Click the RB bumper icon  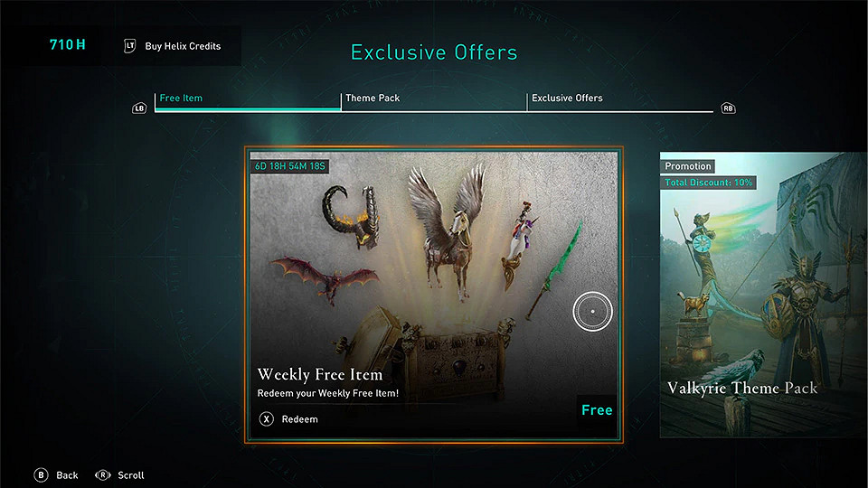click(728, 108)
